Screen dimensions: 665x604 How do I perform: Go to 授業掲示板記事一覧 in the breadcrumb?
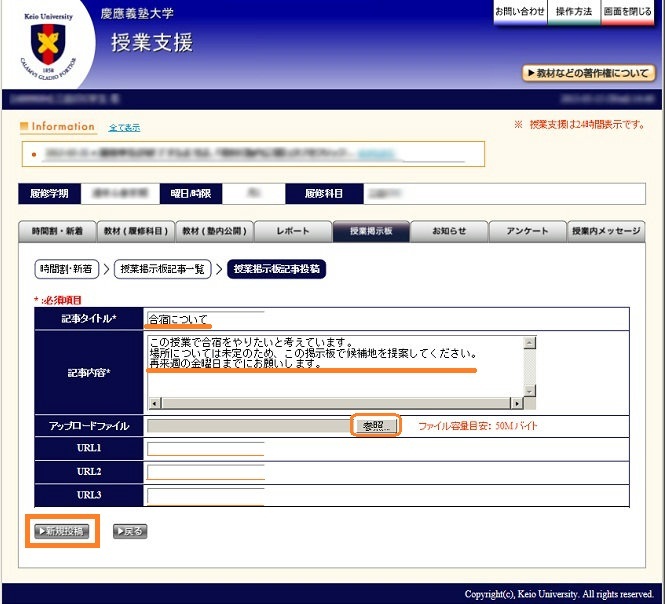162,269
